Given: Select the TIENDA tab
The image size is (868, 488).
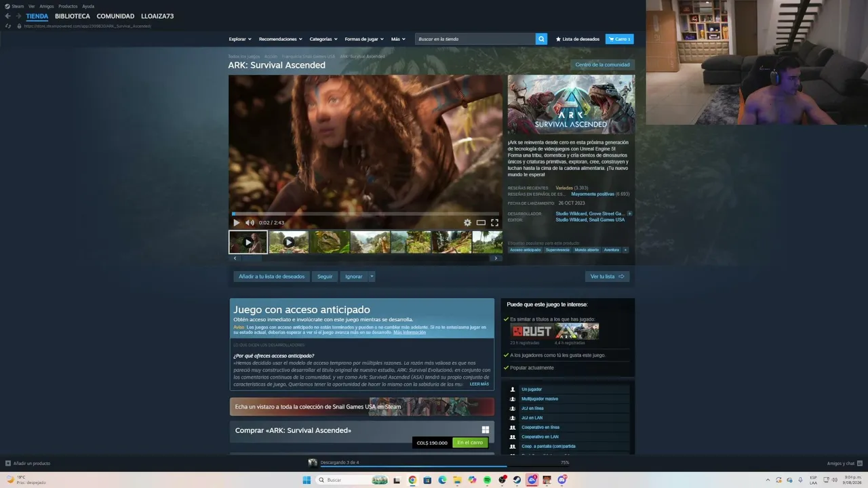Looking at the screenshot, I should point(37,16).
